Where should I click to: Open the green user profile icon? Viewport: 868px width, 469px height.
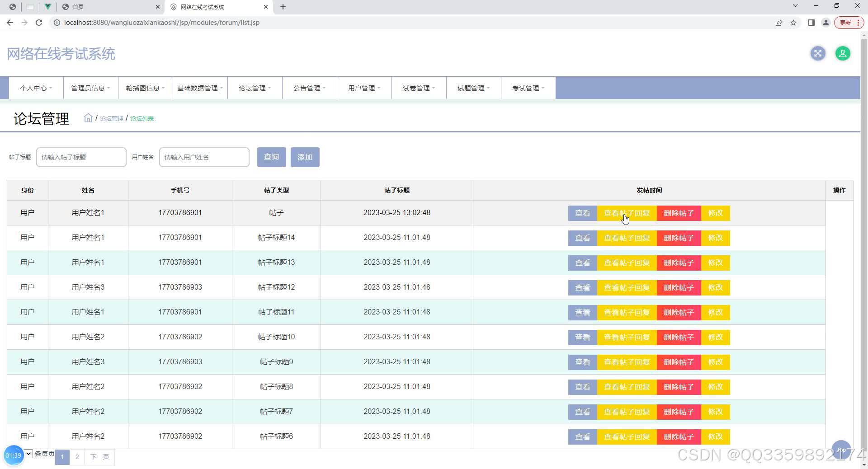click(x=842, y=54)
